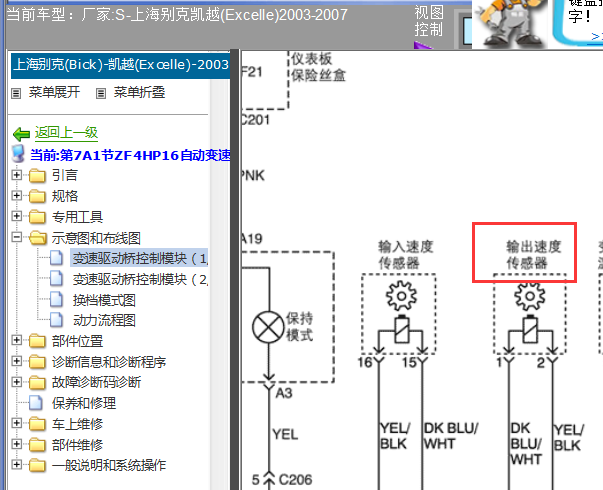Image resolution: width=603 pixels, height=490 pixels.
Task: Expand the 专用工具 folder node
Action: point(17,216)
